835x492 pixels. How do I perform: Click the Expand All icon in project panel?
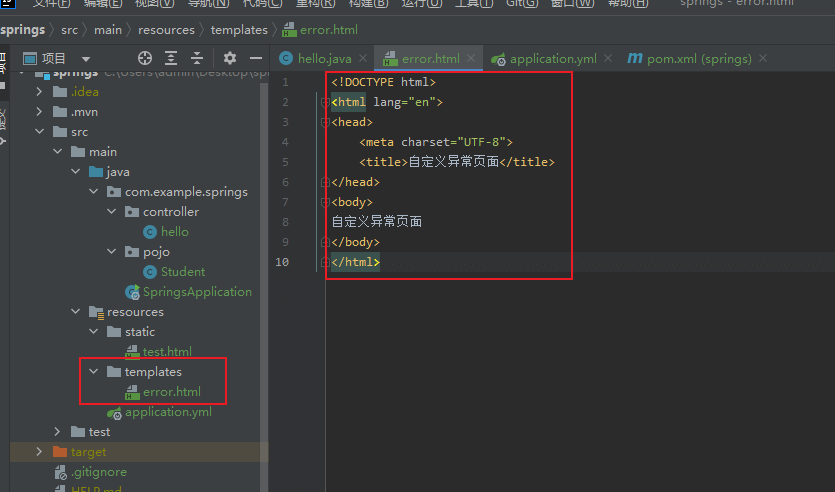(171, 58)
